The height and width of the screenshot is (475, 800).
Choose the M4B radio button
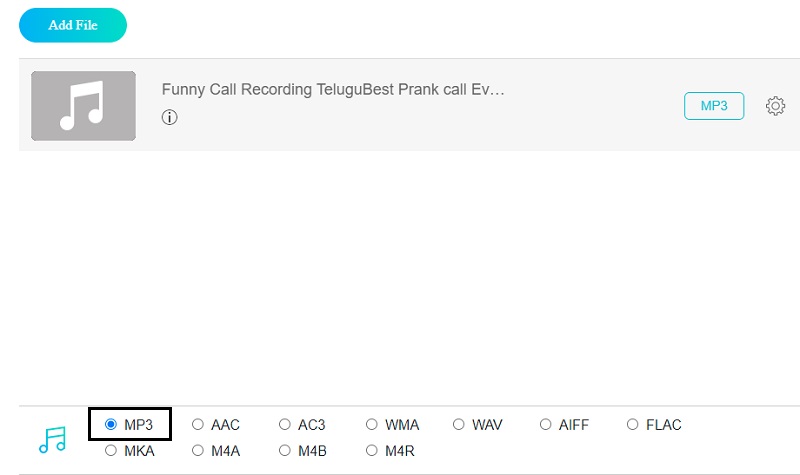pos(285,451)
